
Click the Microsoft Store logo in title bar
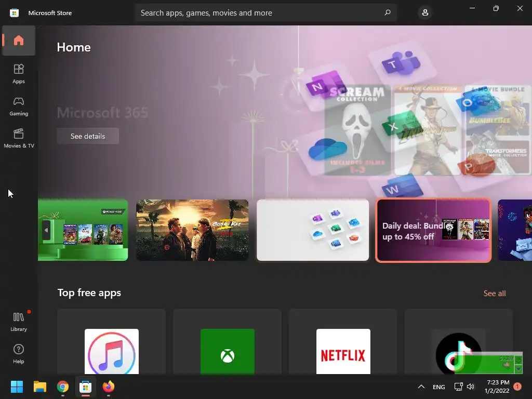(14, 13)
